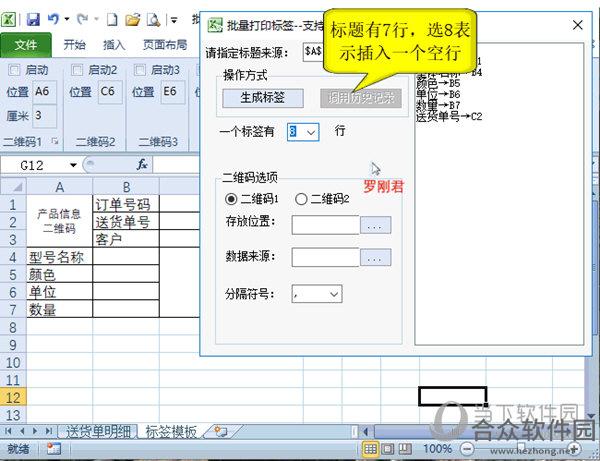
Task: Select the 二维码1 radio button
Action: (231, 199)
